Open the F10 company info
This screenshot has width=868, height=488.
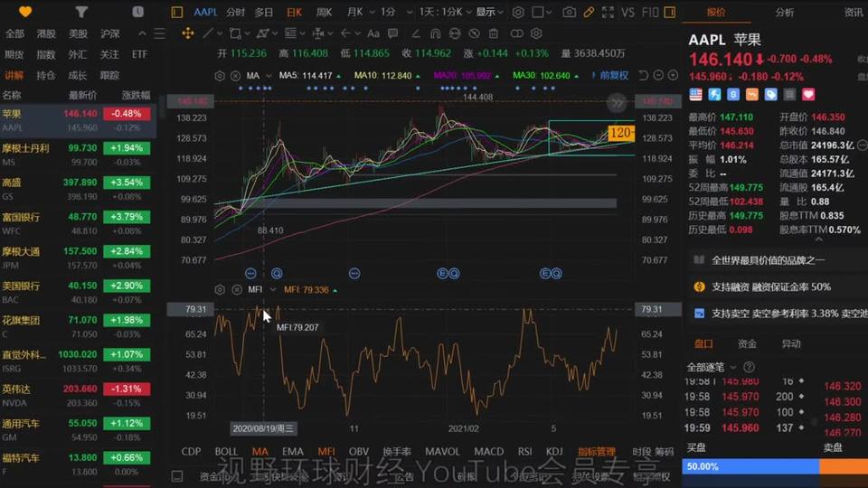coord(650,12)
